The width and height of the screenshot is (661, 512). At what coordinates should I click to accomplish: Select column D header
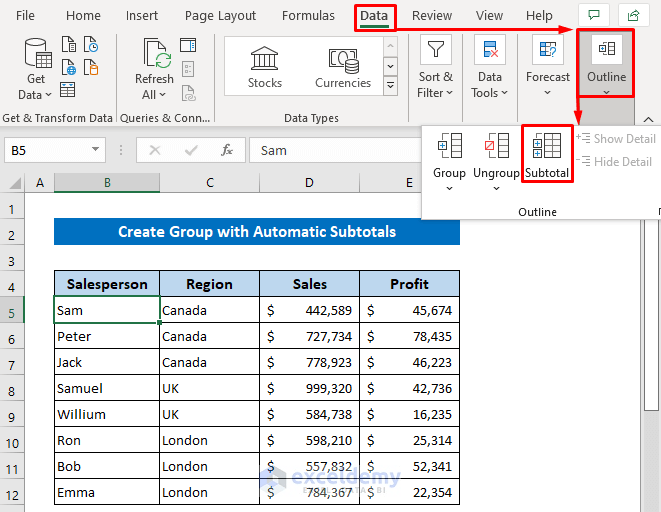pyautogui.click(x=309, y=183)
